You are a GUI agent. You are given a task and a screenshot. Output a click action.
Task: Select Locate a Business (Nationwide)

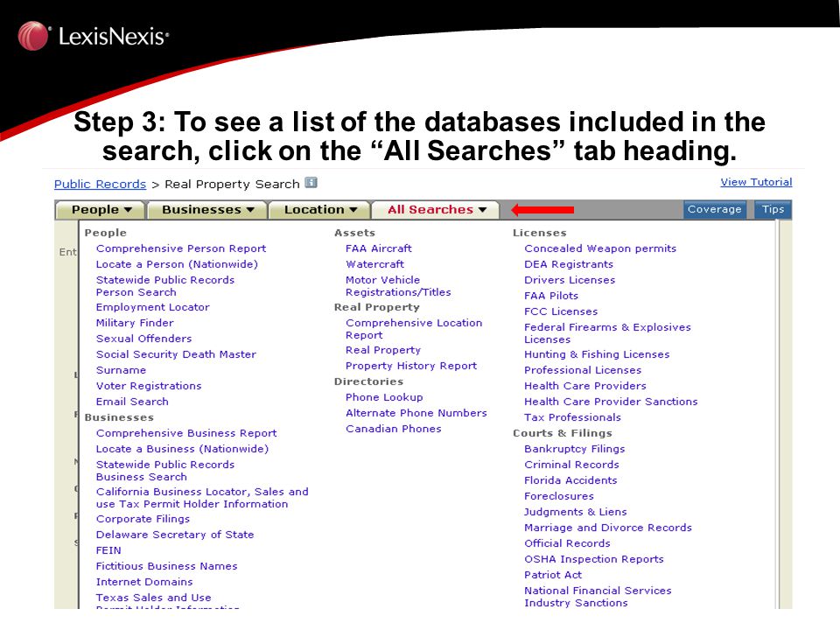[182, 449]
